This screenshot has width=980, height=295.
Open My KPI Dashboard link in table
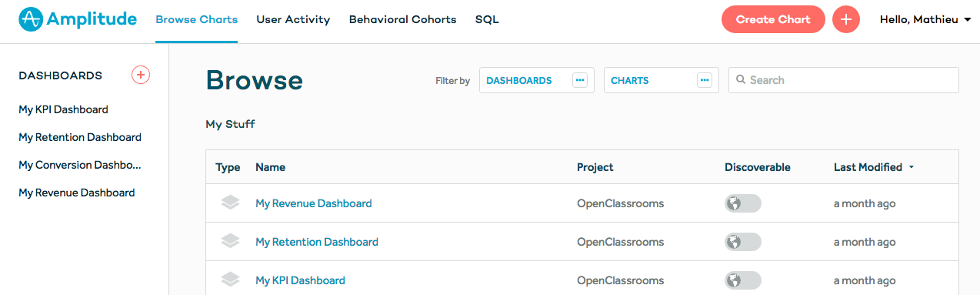300,280
